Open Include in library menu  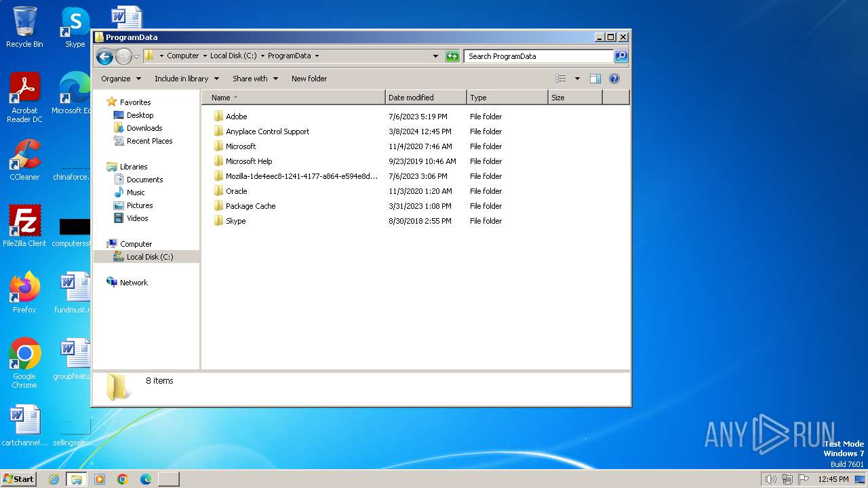(x=186, y=79)
